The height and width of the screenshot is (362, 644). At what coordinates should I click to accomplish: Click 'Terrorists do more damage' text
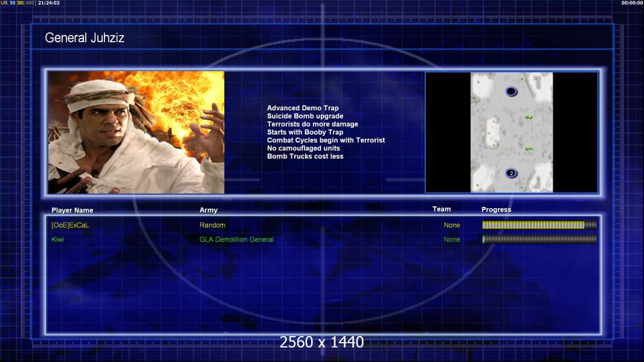coord(312,124)
